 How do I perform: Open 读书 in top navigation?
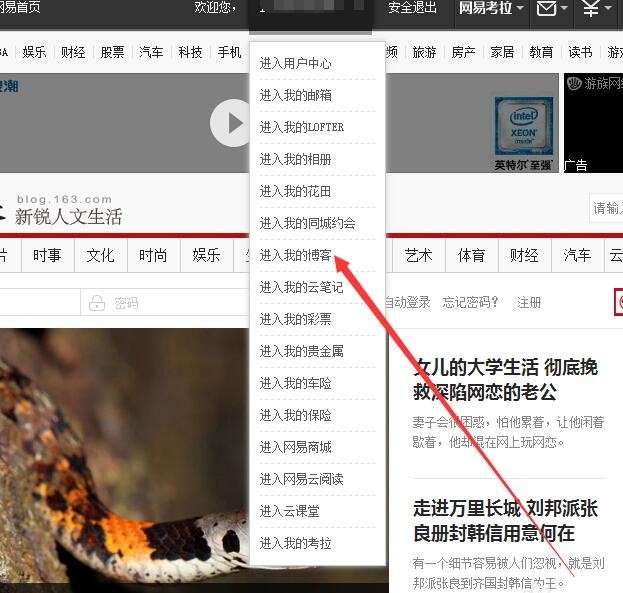pyautogui.click(x=580, y=52)
